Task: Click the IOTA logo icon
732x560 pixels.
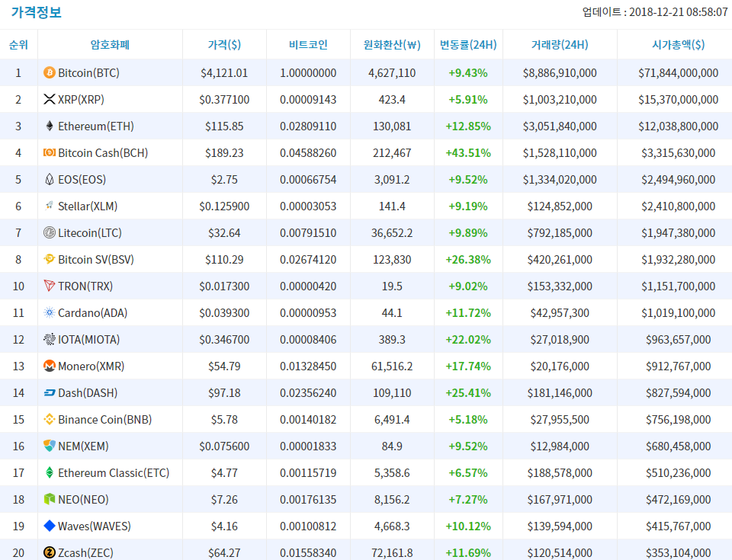Action: click(x=49, y=339)
